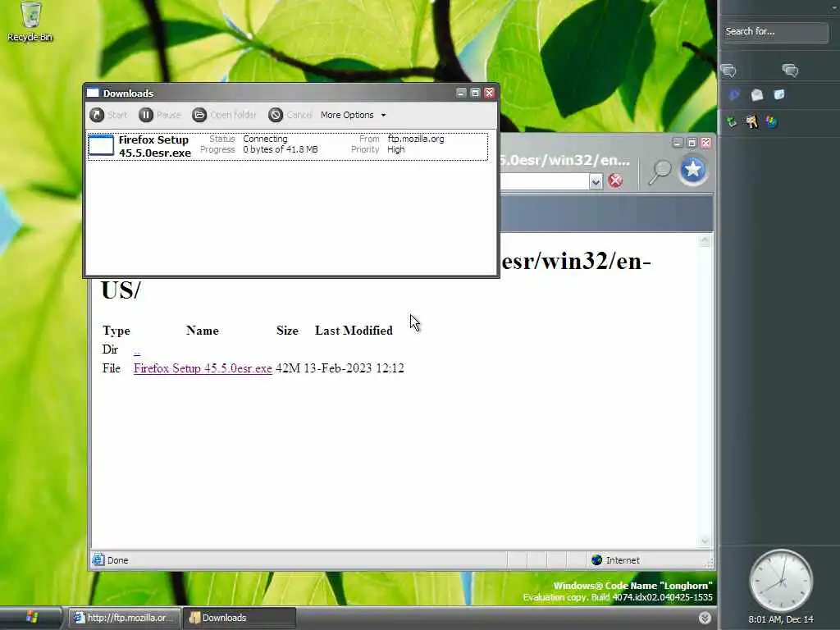Click the blue sidebar quick launch icon
The image size is (840, 630).
click(734, 95)
